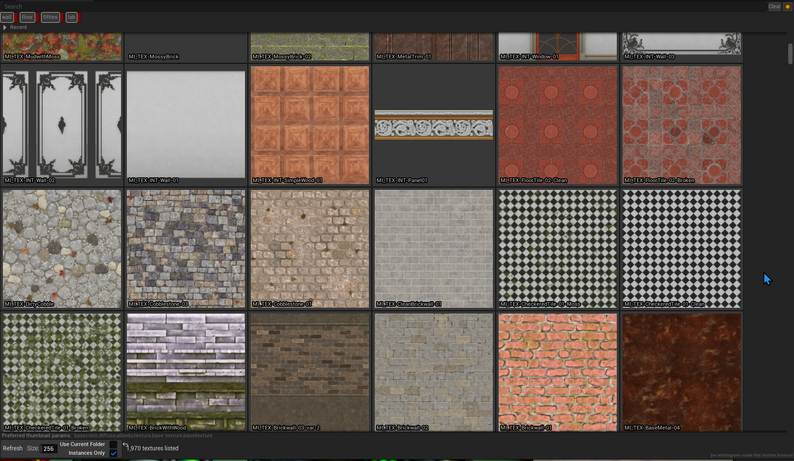This screenshot has height=461, width=794.
Task: Select the MI_TEX-MudwithMoss thumbnail
Action: [x=62, y=47]
